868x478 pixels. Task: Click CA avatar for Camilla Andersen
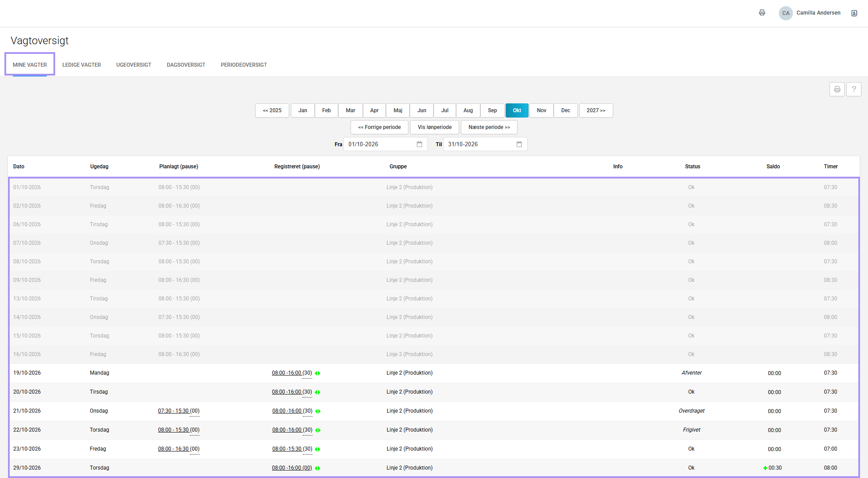pos(786,13)
